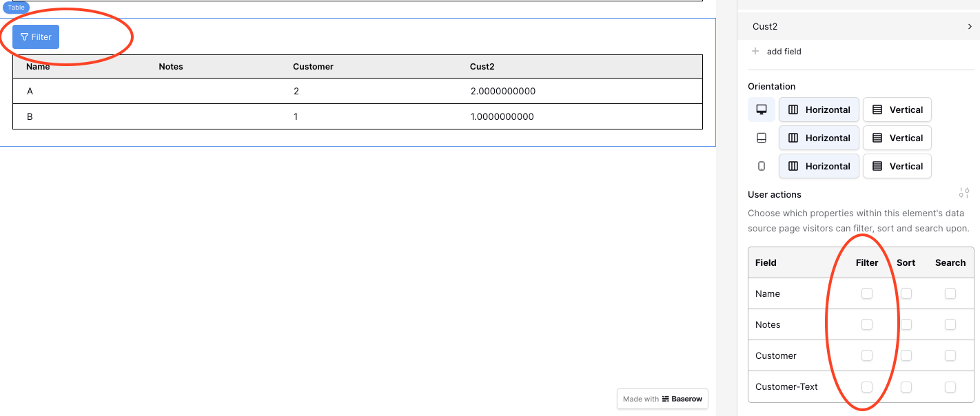Click the Customer column header in table
Screen dimensions: 980x416
tap(313, 67)
